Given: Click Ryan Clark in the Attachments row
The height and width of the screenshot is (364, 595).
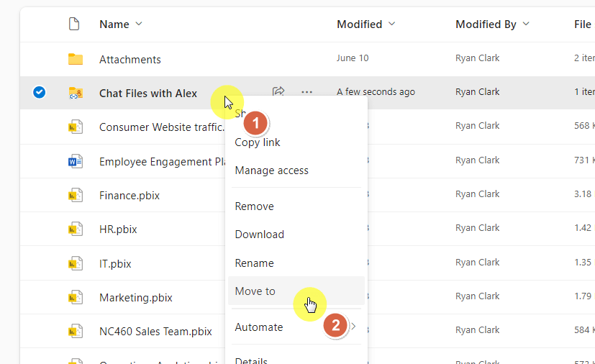Looking at the screenshot, I should click(477, 58).
